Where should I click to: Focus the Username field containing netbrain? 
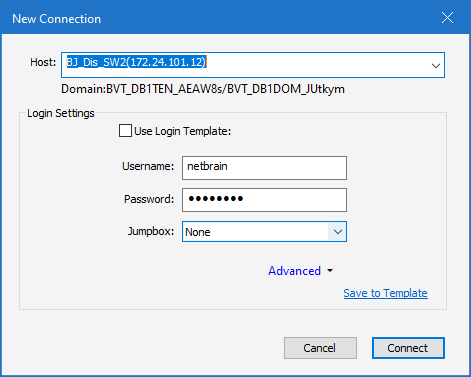(x=264, y=168)
